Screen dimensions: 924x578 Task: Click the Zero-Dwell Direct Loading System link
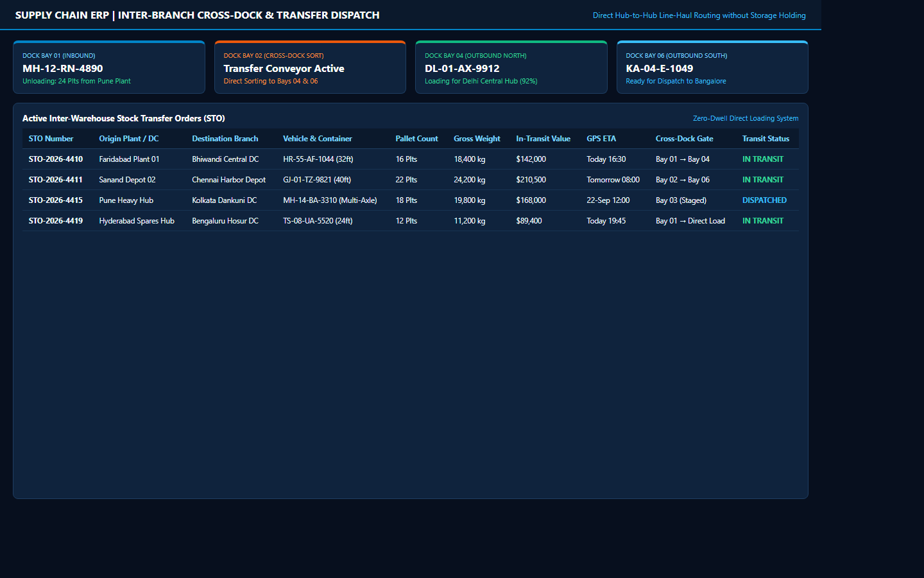click(x=746, y=118)
